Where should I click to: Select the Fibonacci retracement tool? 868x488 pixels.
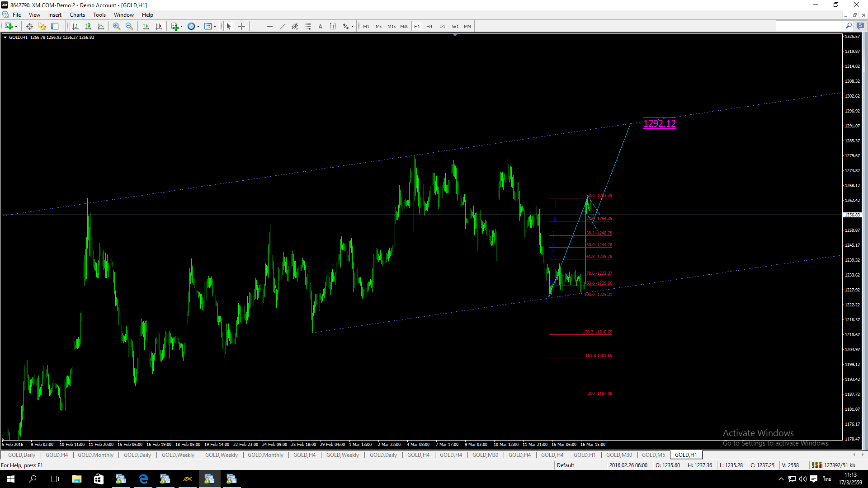point(308,26)
